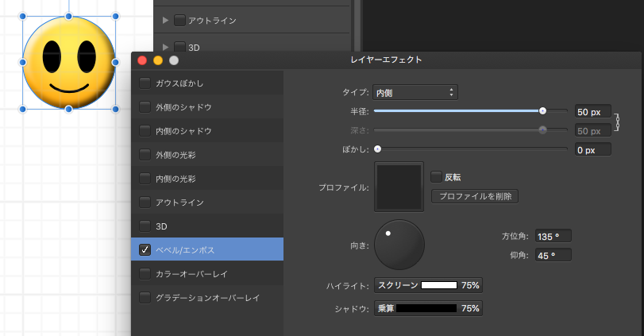The width and height of the screenshot is (644, 336).
Task: Uncheck the ベベル/エンボス effect checkbox
Action: point(145,249)
